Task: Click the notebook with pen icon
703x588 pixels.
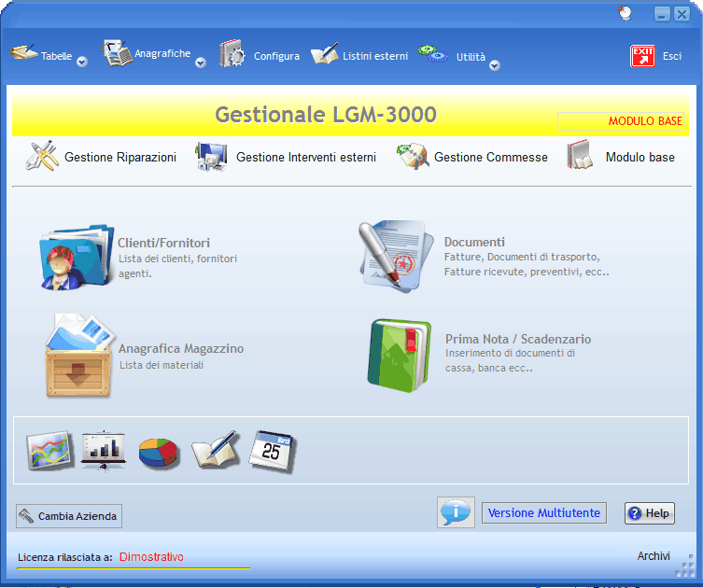Action: [216, 451]
